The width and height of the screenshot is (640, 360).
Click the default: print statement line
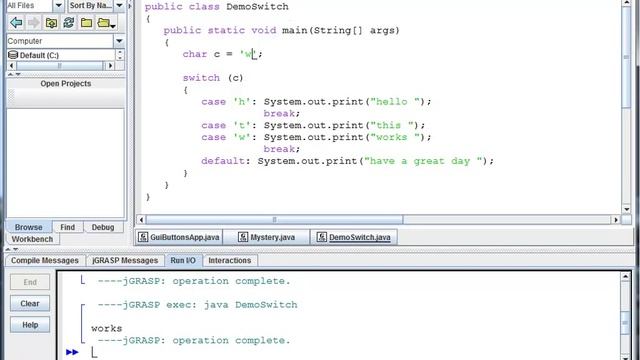point(347,161)
